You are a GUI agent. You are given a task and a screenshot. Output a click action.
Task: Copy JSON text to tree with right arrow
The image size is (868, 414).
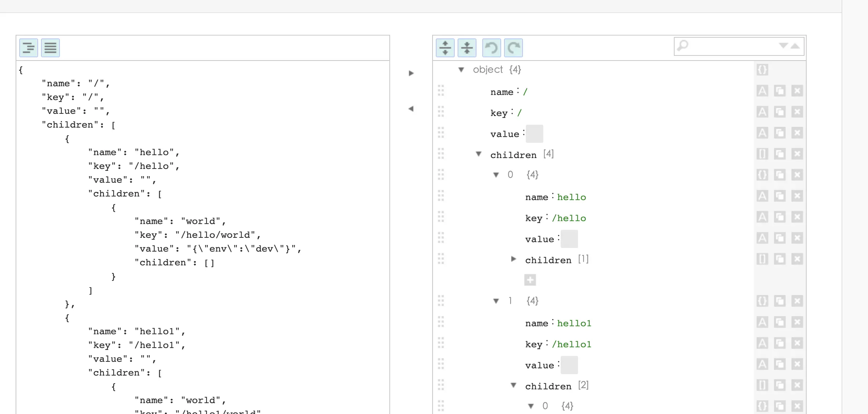tap(411, 73)
